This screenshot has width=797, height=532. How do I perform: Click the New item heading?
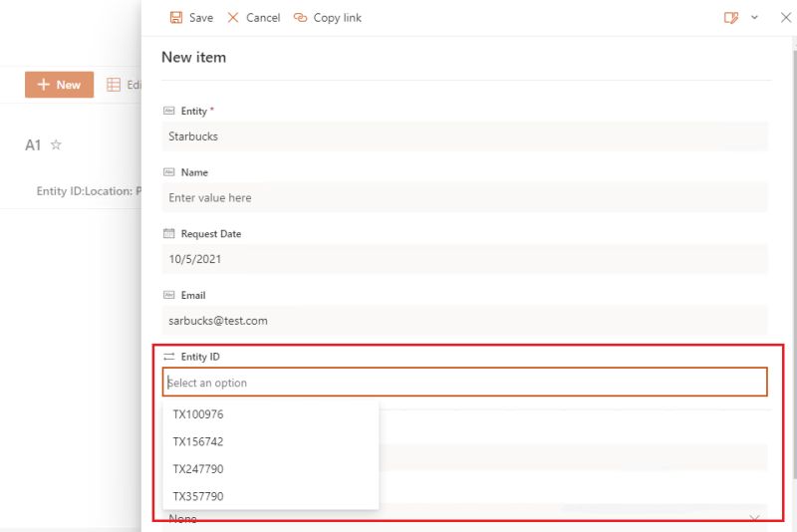(193, 58)
